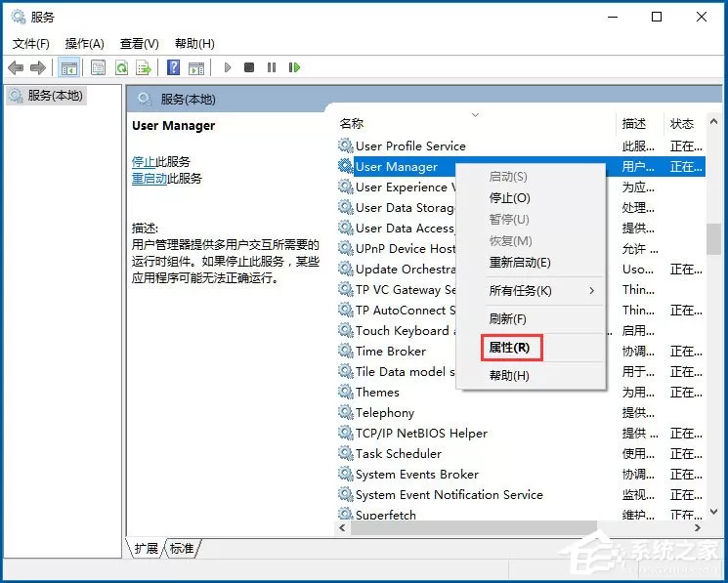The image size is (728, 583).
Task: Click the Stop service square icon
Action: coord(249,67)
